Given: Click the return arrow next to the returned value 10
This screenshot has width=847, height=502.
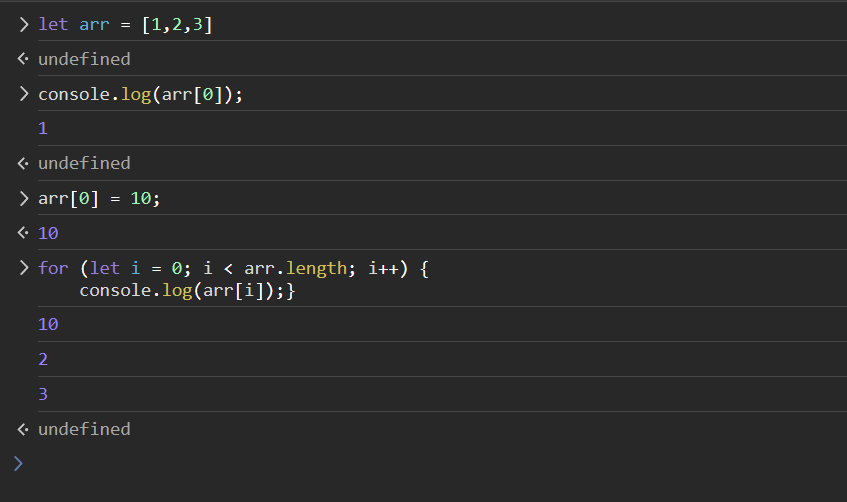Looking at the screenshot, I should pos(23,233).
